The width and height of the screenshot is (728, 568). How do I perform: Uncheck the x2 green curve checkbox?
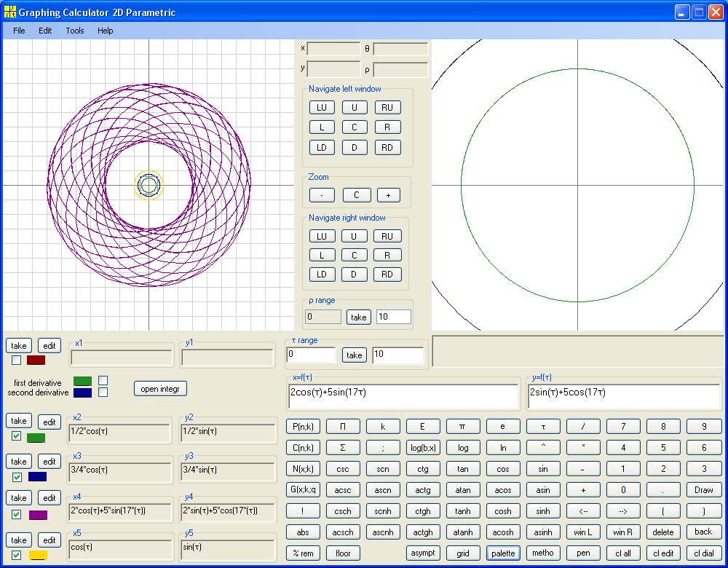(x=16, y=436)
